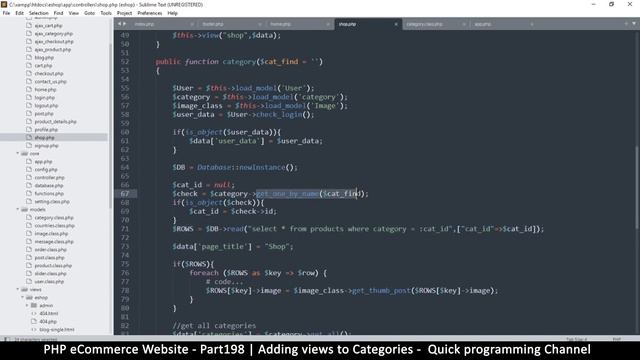Open the Preferences menu
Image resolution: width=640 pixels, height=360 pixels.
tap(150, 13)
